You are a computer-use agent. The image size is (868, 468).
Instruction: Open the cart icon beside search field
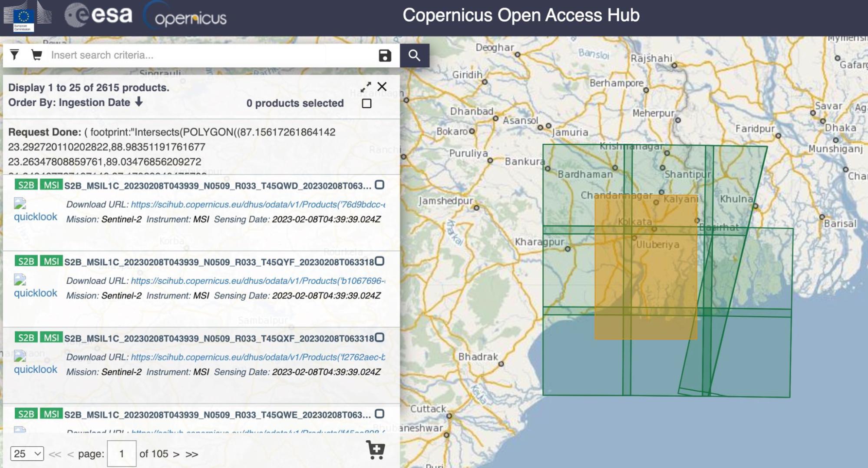[x=37, y=55]
